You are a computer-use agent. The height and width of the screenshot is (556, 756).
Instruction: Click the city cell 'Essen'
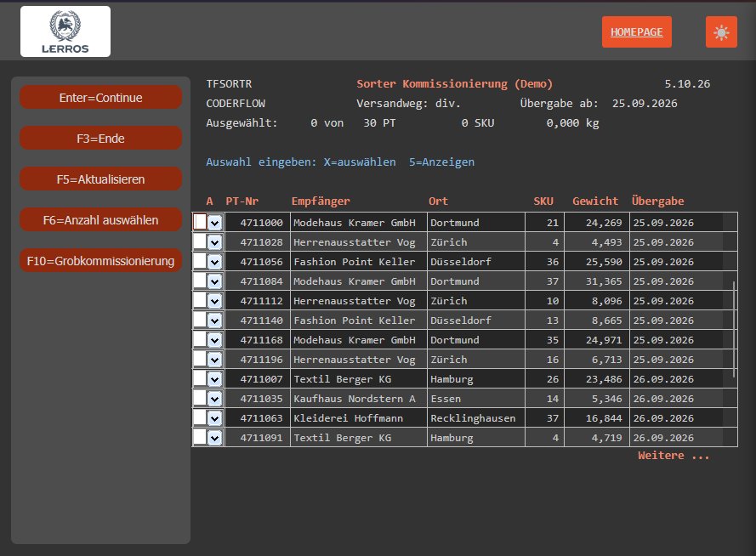446,399
